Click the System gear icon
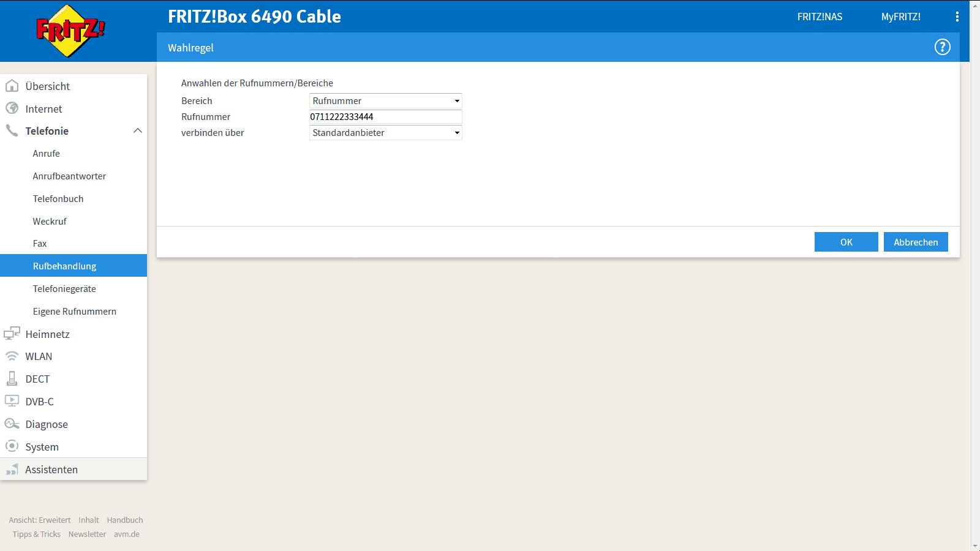980x551 pixels. click(x=12, y=446)
